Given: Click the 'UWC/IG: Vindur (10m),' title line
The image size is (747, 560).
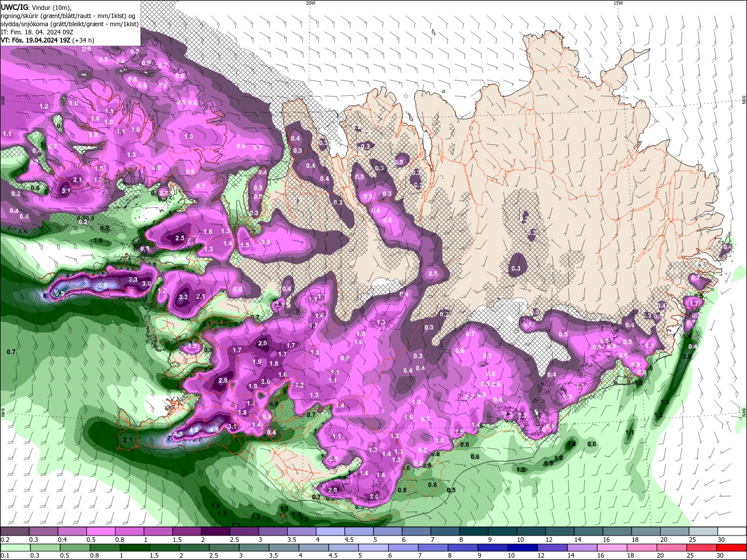Looking at the screenshot, I should pyautogui.click(x=36, y=7).
